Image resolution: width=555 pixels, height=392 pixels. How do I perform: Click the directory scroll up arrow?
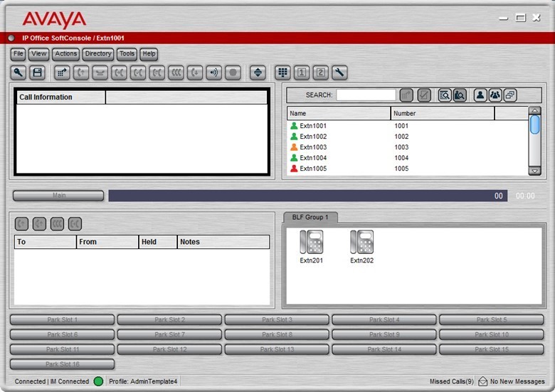535,110
